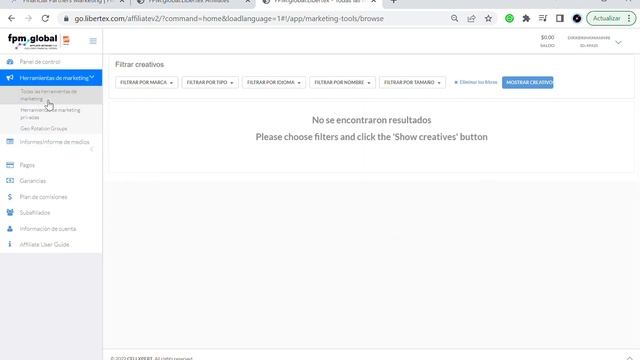Click the Subafiliados people icon
The image size is (640, 360).
(x=10, y=212)
